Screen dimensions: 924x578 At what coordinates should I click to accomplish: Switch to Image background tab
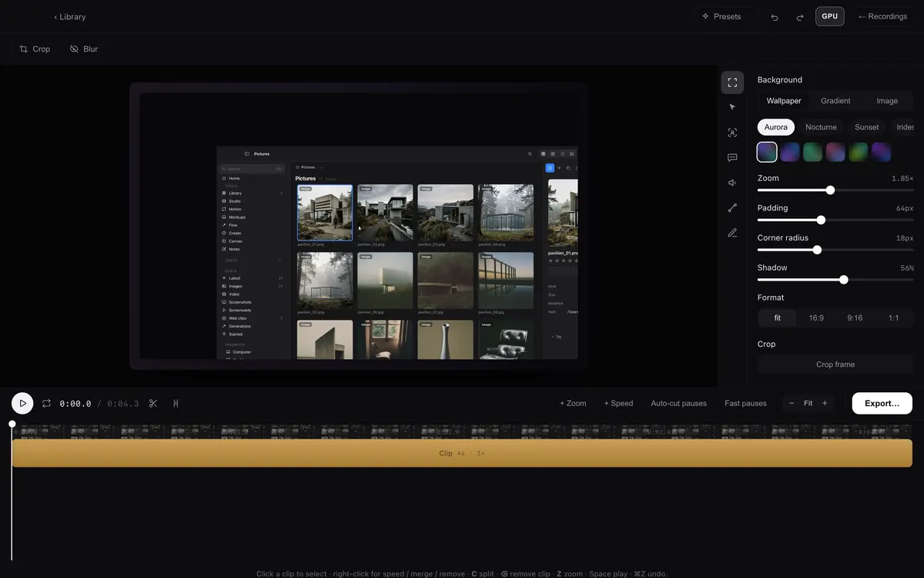click(887, 101)
